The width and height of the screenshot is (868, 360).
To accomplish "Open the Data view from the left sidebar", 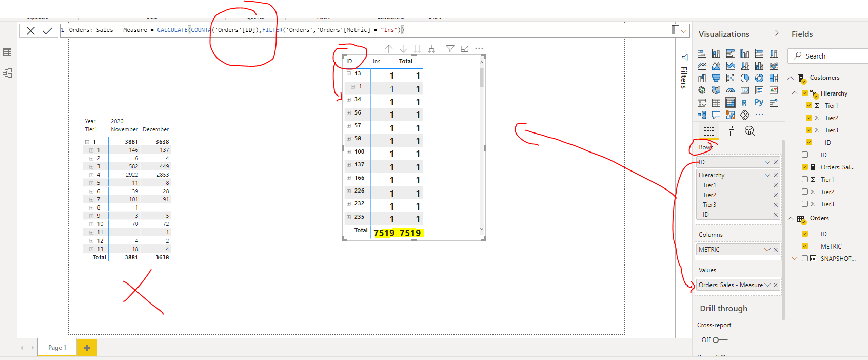I will [7, 52].
